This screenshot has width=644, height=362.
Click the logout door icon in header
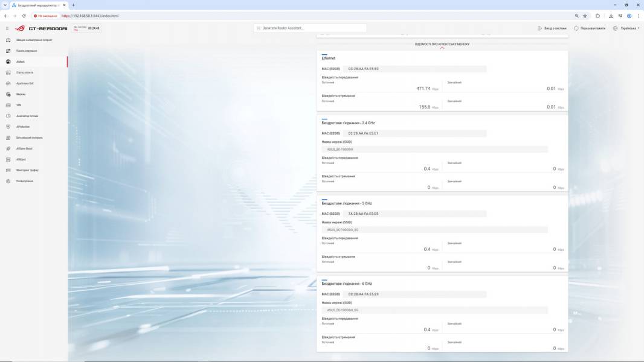tap(539, 28)
